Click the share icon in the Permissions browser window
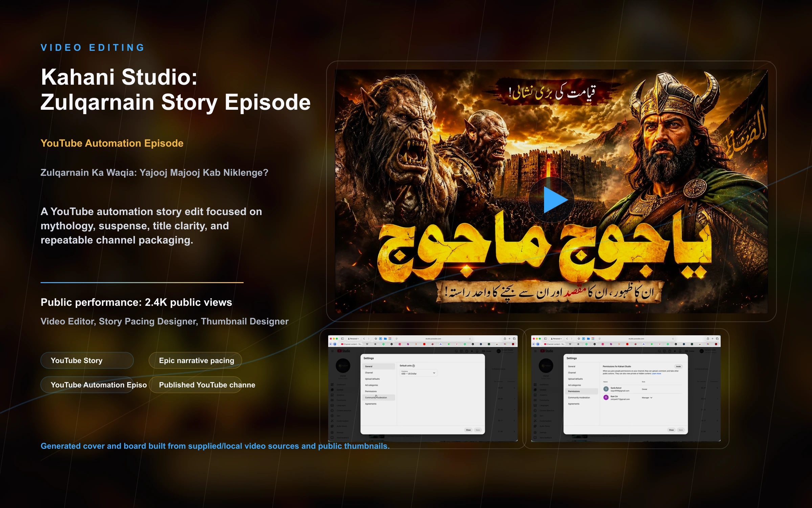This screenshot has height=508, width=812. (708, 339)
